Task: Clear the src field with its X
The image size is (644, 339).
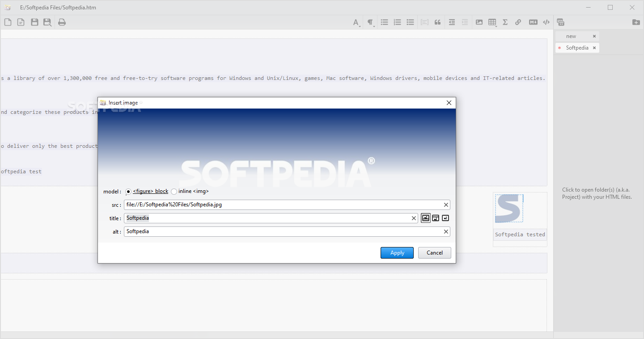Action: coord(446,205)
